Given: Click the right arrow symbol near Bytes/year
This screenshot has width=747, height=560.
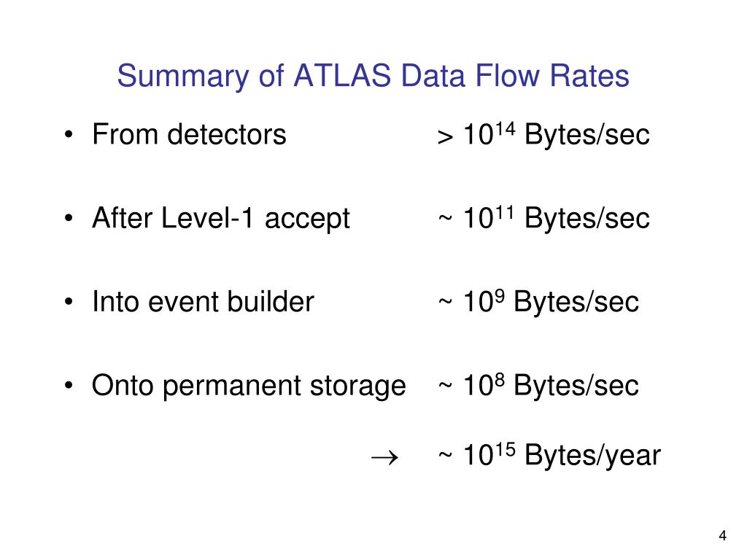Looking at the screenshot, I should (384, 458).
